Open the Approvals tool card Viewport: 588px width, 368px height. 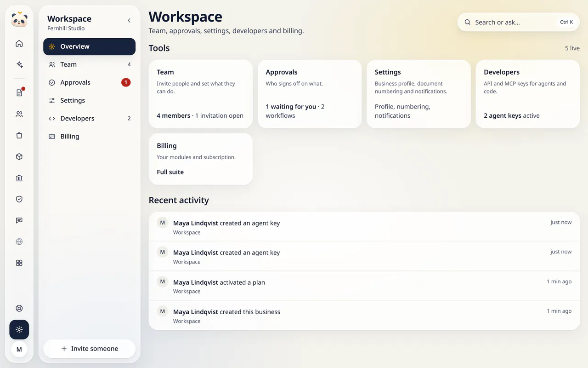(310, 94)
